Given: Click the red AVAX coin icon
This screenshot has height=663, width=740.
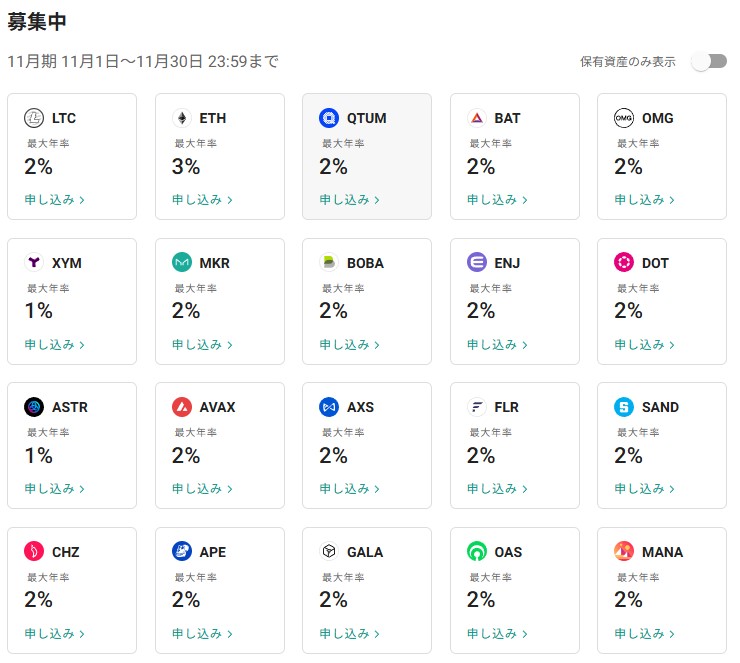Looking at the screenshot, I should pos(182,407).
